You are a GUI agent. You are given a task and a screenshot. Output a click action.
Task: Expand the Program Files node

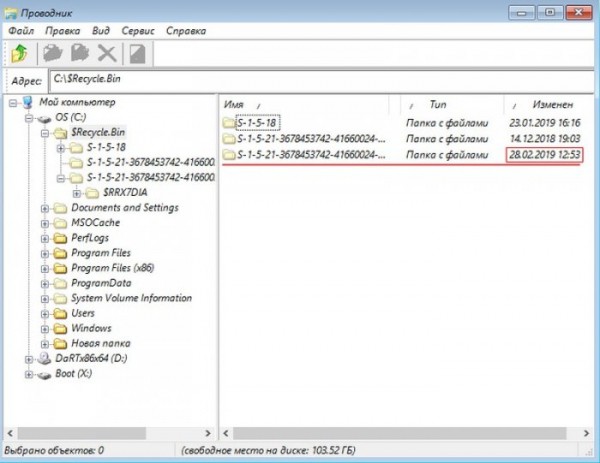tap(45, 254)
